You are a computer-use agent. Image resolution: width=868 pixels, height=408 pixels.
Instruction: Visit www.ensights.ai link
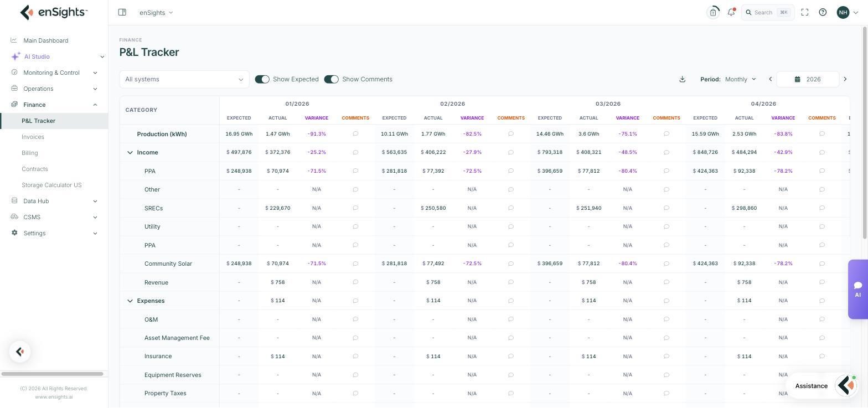point(54,396)
